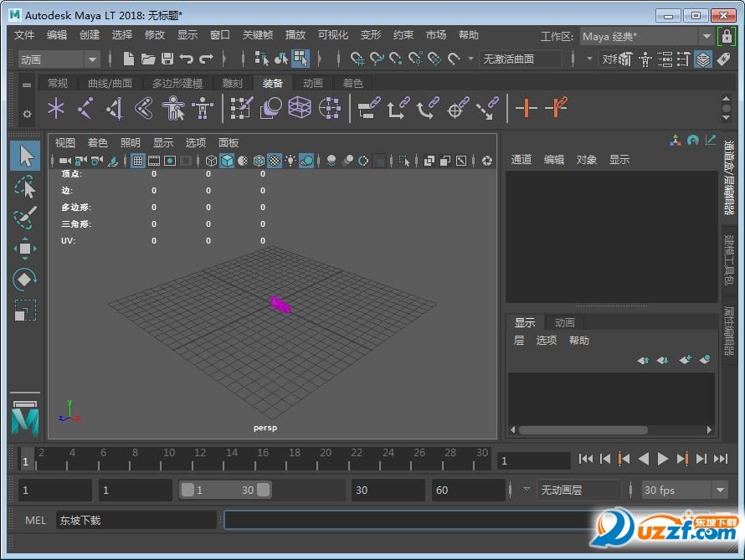The height and width of the screenshot is (560, 745).
Task: Open Channel Box 通道 menu
Action: coord(521,160)
